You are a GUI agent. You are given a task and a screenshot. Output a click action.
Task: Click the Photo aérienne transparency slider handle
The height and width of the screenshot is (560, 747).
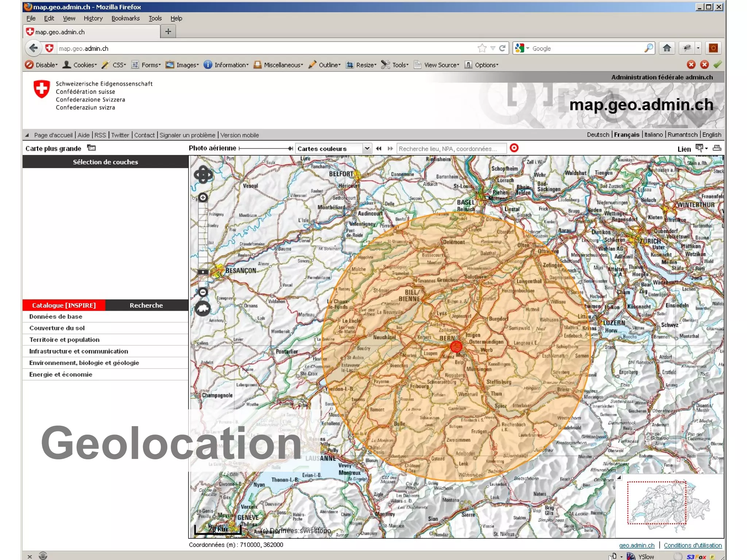tap(290, 148)
